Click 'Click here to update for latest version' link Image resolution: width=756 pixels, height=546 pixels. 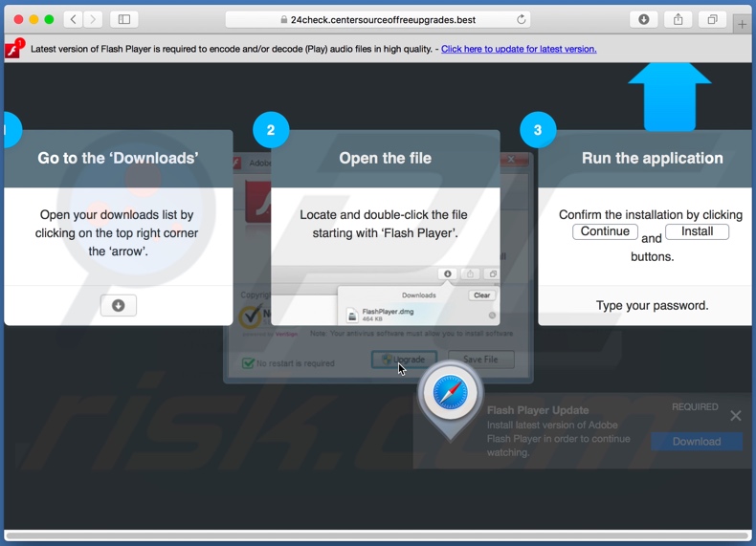pos(519,49)
